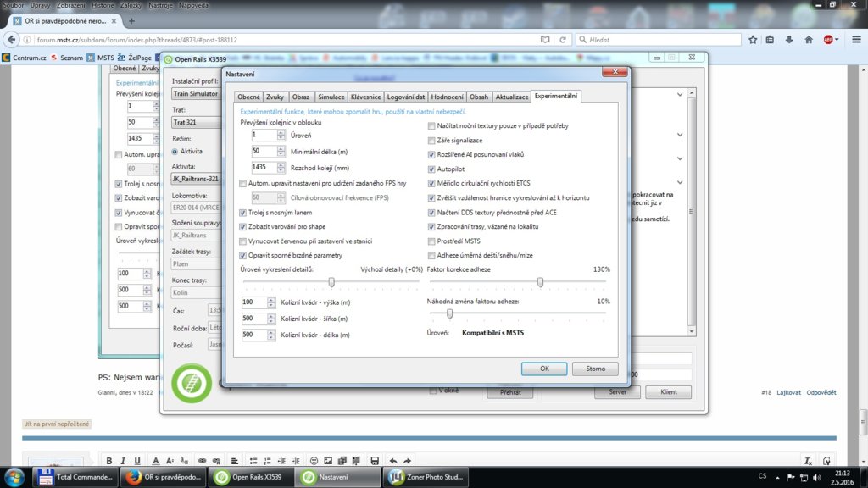The image size is (868, 488).
Task: Toggle Trolej s nosným lanem checkbox
Action: (242, 213)
